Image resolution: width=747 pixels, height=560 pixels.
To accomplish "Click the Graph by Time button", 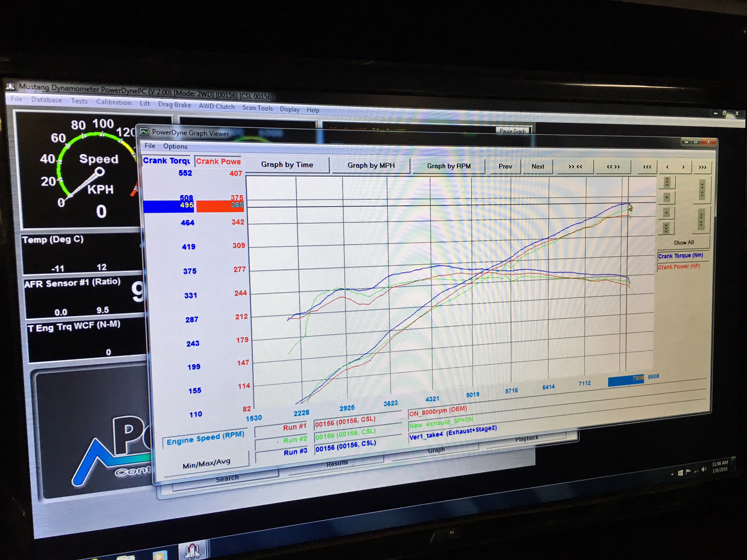I will (x=287, y=164).
